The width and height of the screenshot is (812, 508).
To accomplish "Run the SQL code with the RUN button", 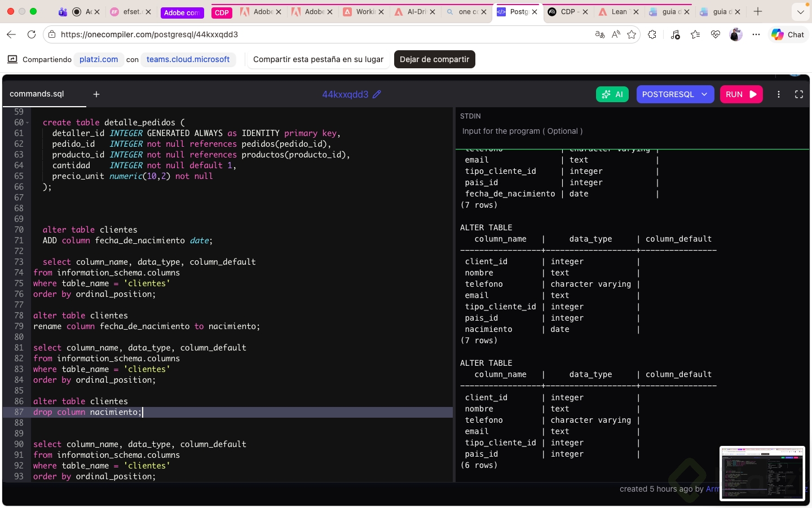I will tap(741, 94).
